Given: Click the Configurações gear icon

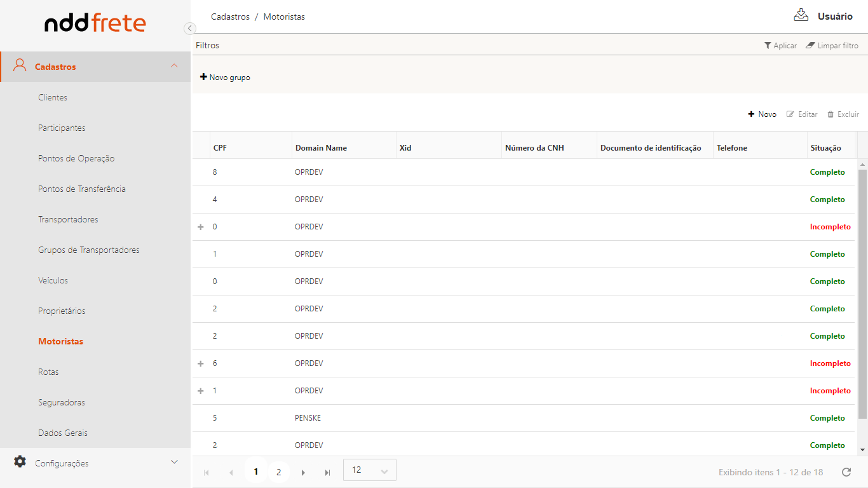Looking at the screenshot, I should click(x=20, y=462).
